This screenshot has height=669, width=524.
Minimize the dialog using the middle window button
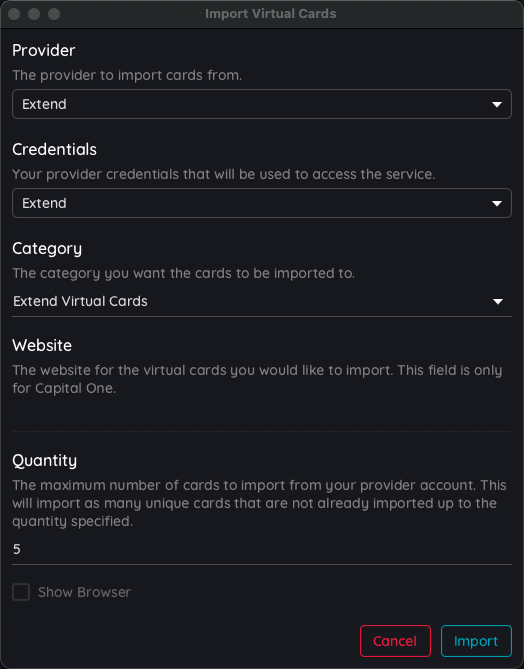pos(34,14)
